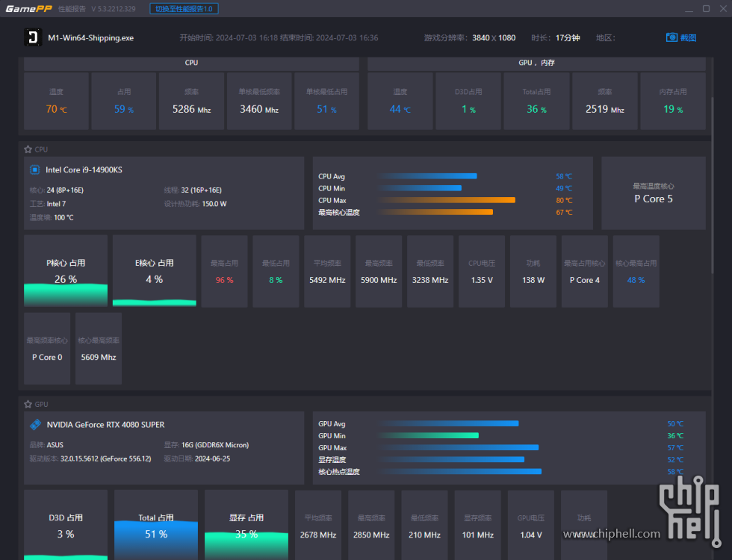Image resolution: width=732 pixels, height=560 pixels.
Task: Select the 显存 占用 35 % card
Action: [246, 525]
